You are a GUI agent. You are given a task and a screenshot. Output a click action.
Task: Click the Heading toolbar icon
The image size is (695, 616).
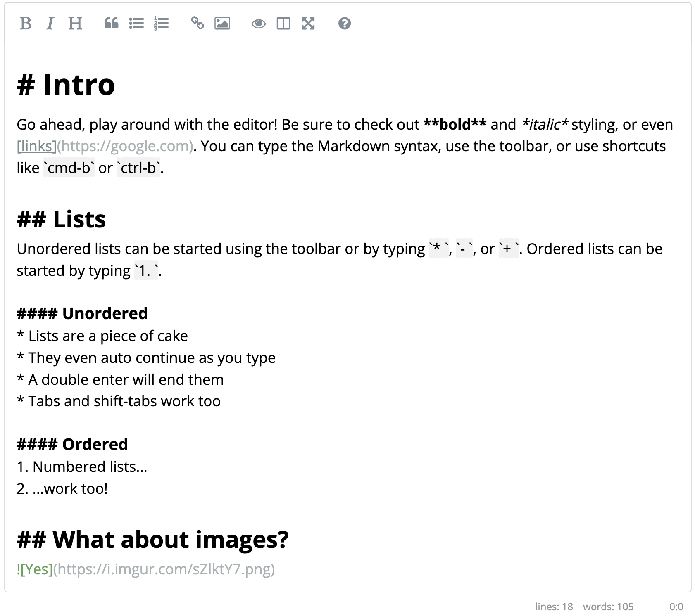(x=75, y=24)
